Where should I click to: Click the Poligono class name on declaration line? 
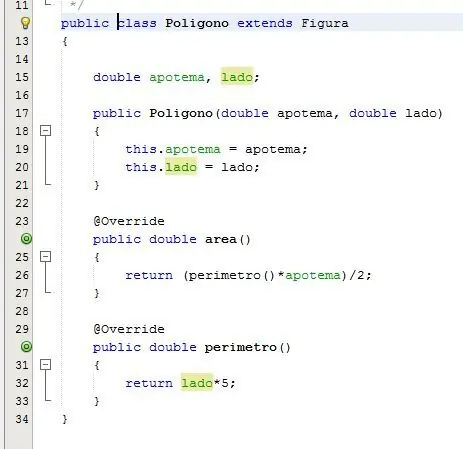(197, 23)
